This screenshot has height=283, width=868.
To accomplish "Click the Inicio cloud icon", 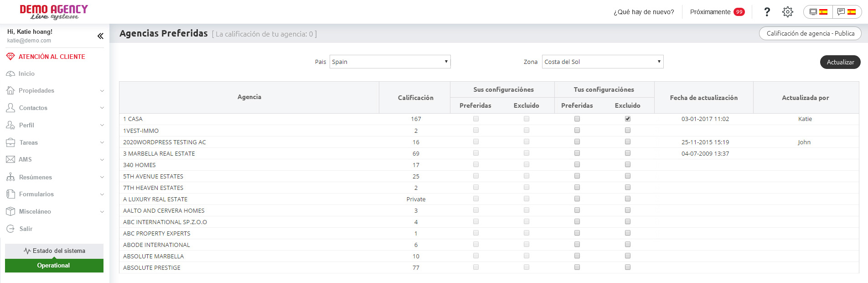I will [10, 73].
